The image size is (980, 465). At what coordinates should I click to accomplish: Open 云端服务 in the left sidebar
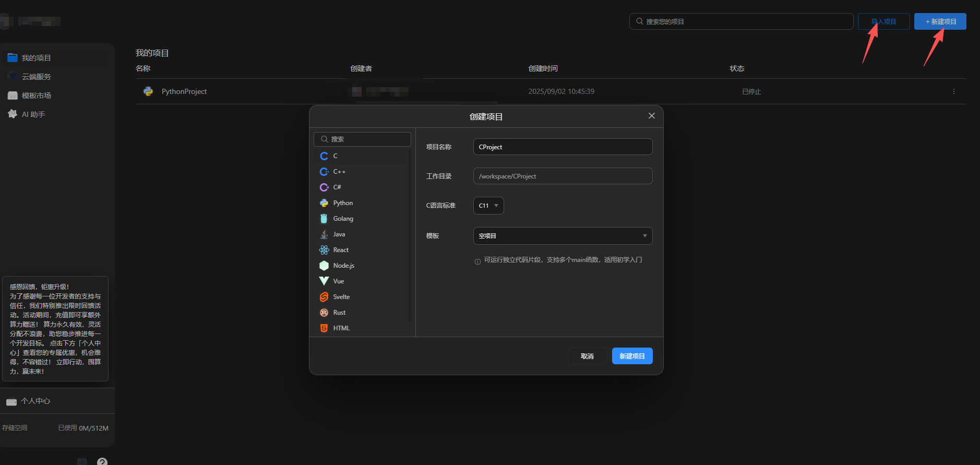click(x=36, y=77)
